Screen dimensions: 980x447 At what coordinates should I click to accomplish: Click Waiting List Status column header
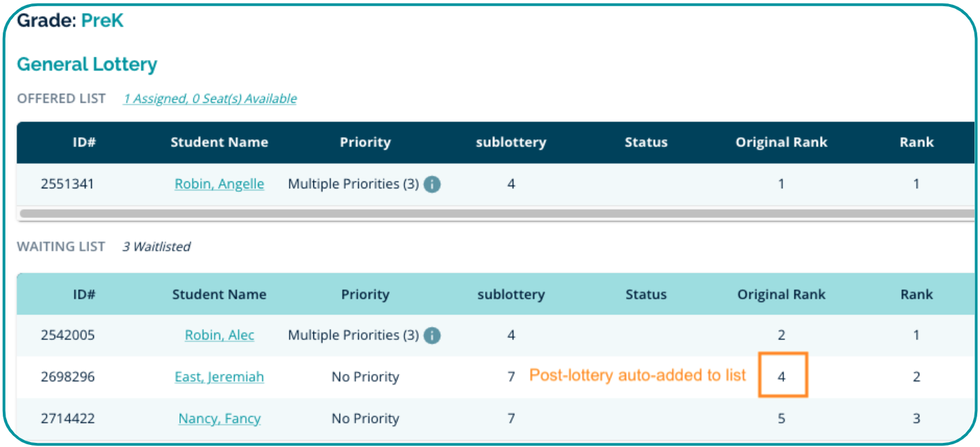646,295
